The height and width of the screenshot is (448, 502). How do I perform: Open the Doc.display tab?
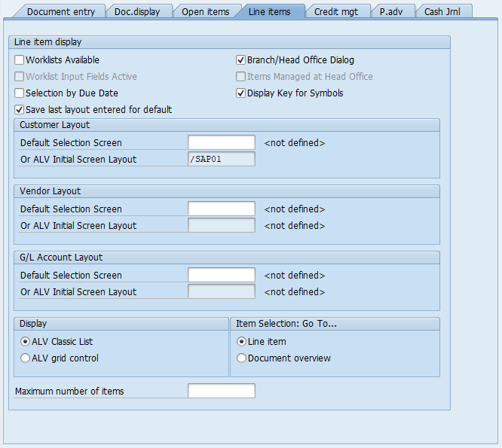click(x=137, y=12)
